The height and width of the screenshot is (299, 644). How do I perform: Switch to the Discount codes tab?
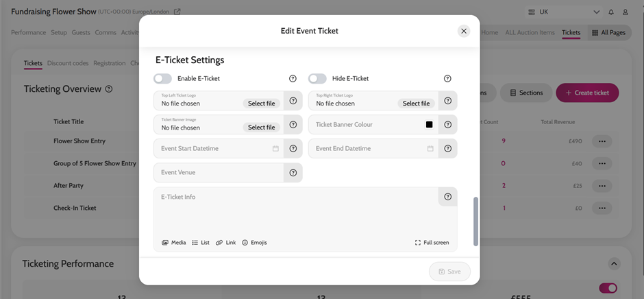pos(68,63)
